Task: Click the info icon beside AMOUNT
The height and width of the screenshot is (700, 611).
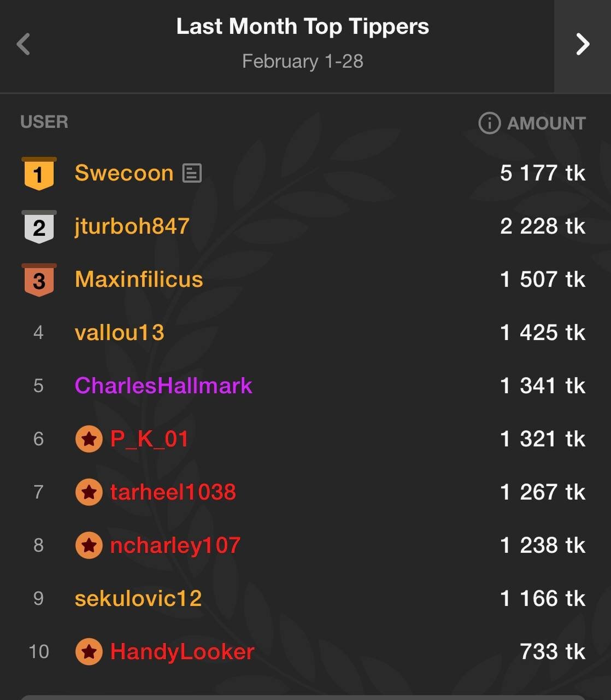Action: click(x=489, y=123)
